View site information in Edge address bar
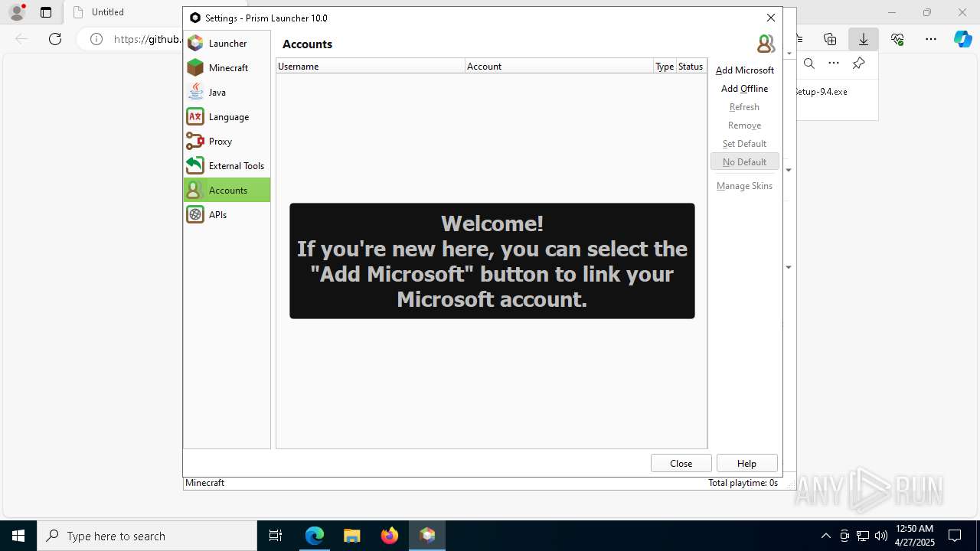The height and width of the screenshot is (551, 980). point(96,39)
